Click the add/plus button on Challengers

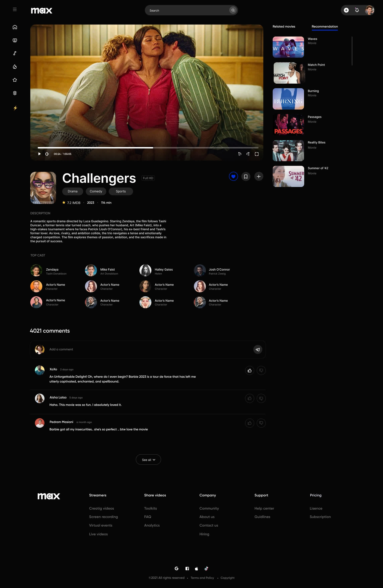259,176
